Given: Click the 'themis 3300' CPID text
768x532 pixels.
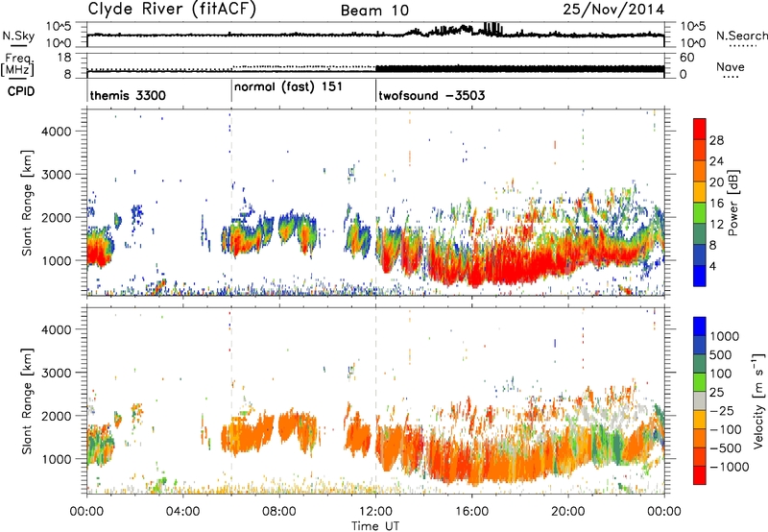Looking at the screenshot, I should pyautogui.click(x=128, y=95).
